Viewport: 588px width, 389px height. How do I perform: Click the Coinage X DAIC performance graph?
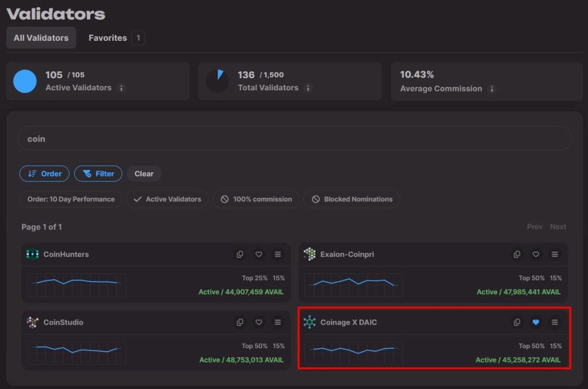tap(354, 353)
